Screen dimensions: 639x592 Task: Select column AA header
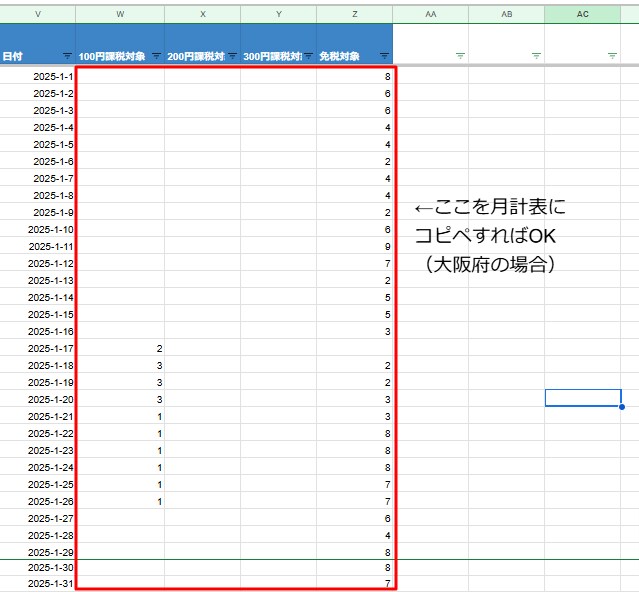pyautogui.click(x=431, y=14)
